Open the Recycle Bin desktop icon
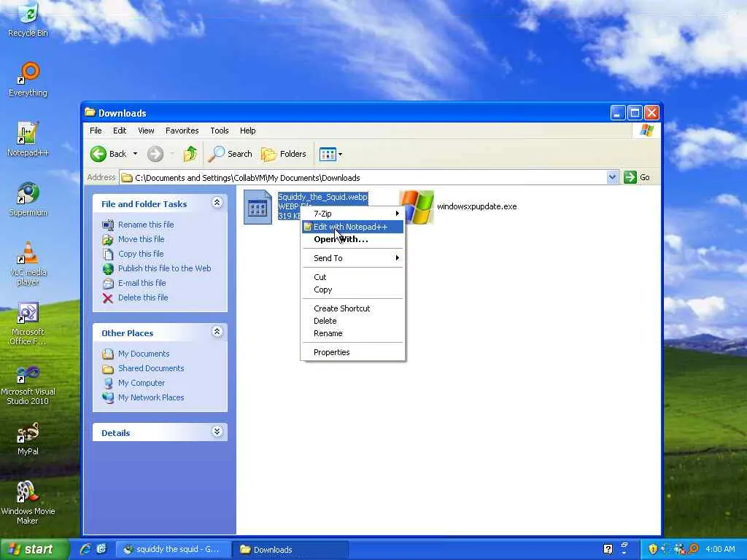The height and width of the screenshot is (560, 747). point(28,19)
